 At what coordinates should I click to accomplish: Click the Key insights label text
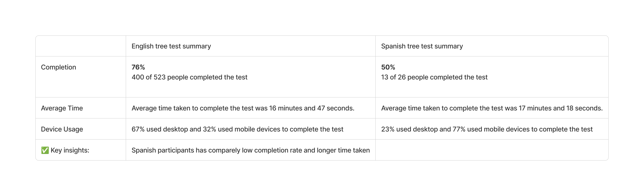70,150
